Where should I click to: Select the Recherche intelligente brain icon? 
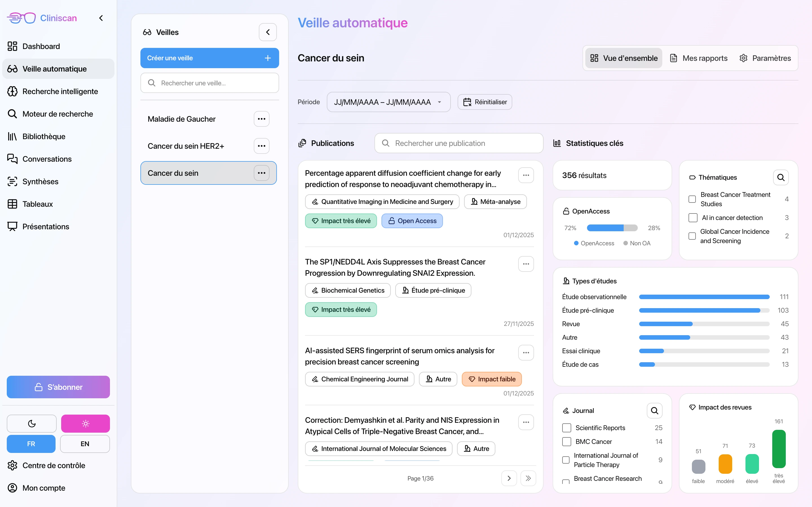[13, 91]
